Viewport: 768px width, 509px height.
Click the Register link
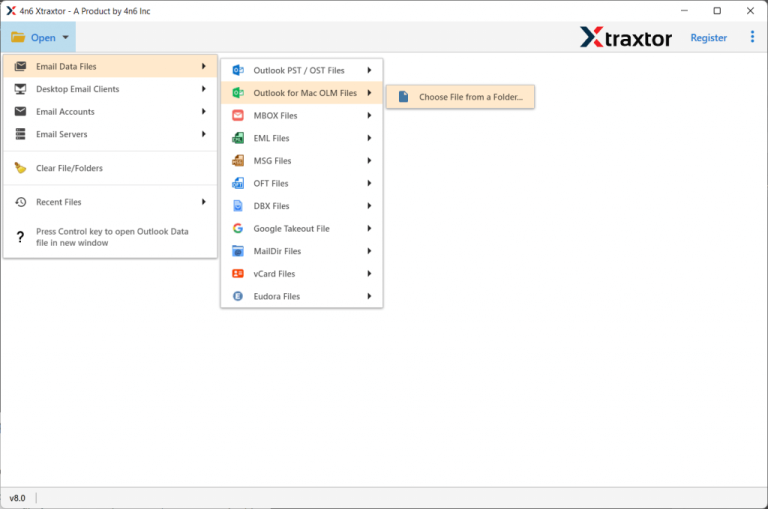pyautogui.click(x=708, y=38)
